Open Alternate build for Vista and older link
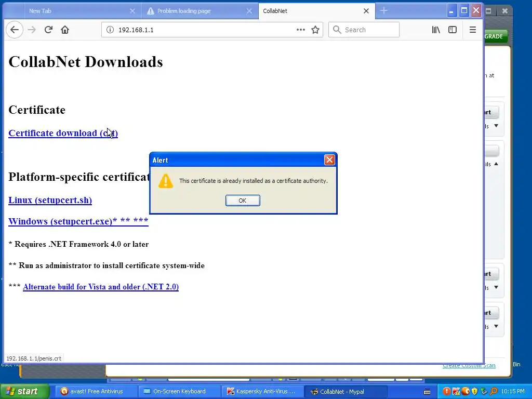This screenshot has height=399, width=532. click(101, 287)
